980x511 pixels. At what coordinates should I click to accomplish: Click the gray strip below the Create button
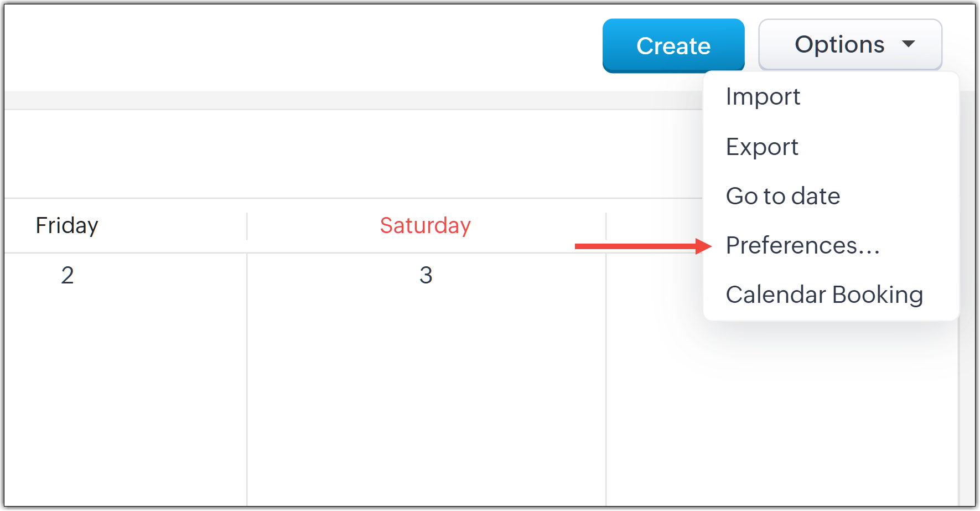pos(354,100)
